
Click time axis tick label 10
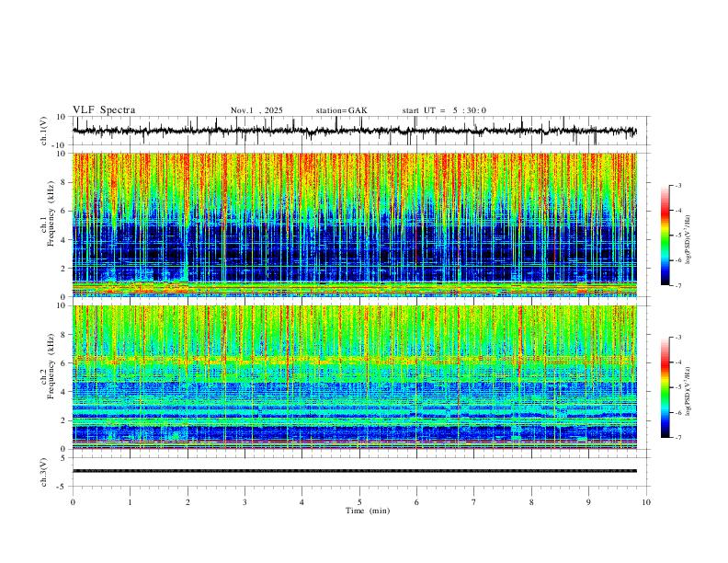point(646,502)
